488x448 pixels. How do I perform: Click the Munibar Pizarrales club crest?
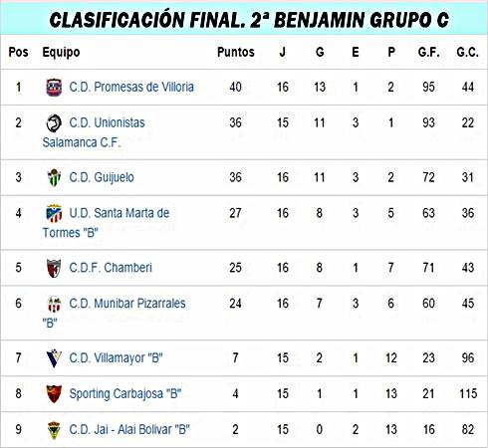54,304
